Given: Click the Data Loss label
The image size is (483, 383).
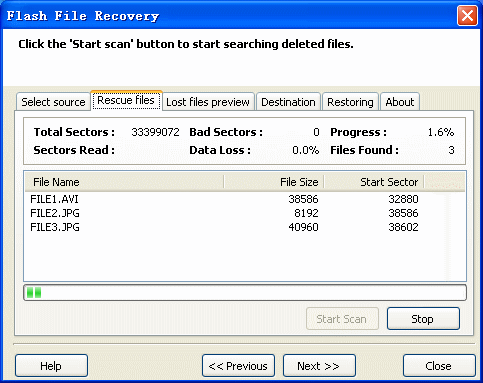Looking at the screenshot, I should 220,150.
